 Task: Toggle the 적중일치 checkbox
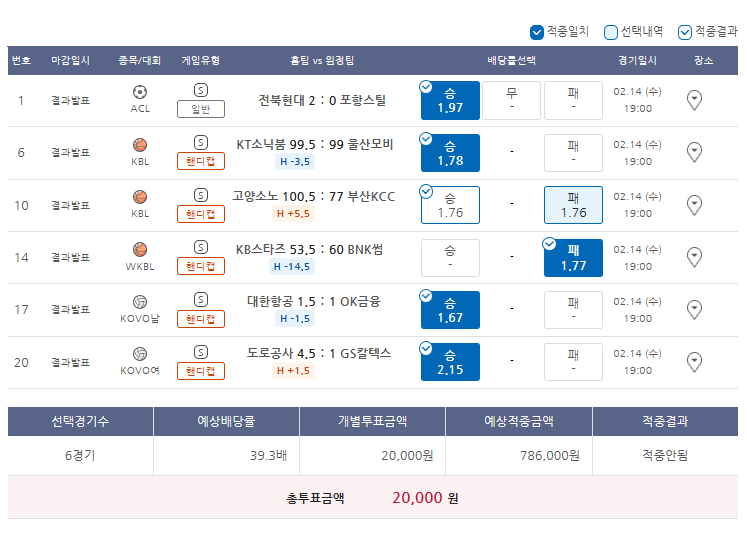pos(536,32)
